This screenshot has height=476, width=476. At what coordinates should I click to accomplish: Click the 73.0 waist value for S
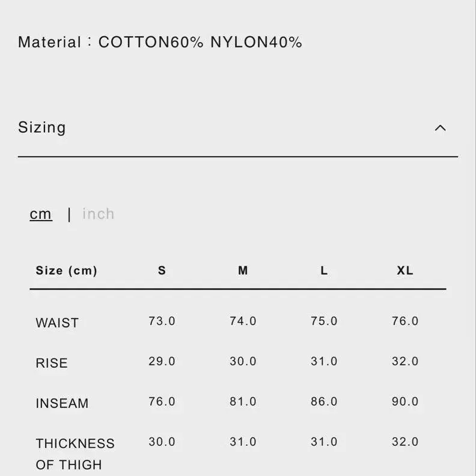click(162, 321)
